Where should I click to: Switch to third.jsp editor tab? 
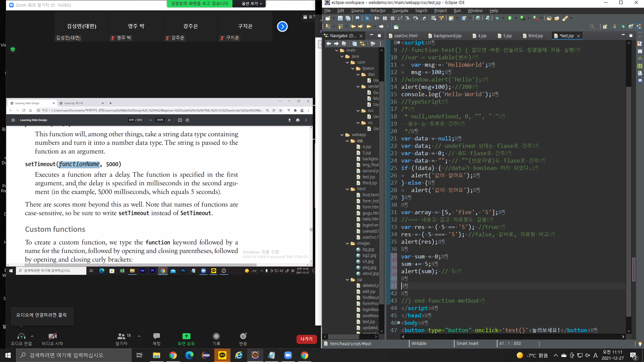pyautogui.click(x=535, y=36)
